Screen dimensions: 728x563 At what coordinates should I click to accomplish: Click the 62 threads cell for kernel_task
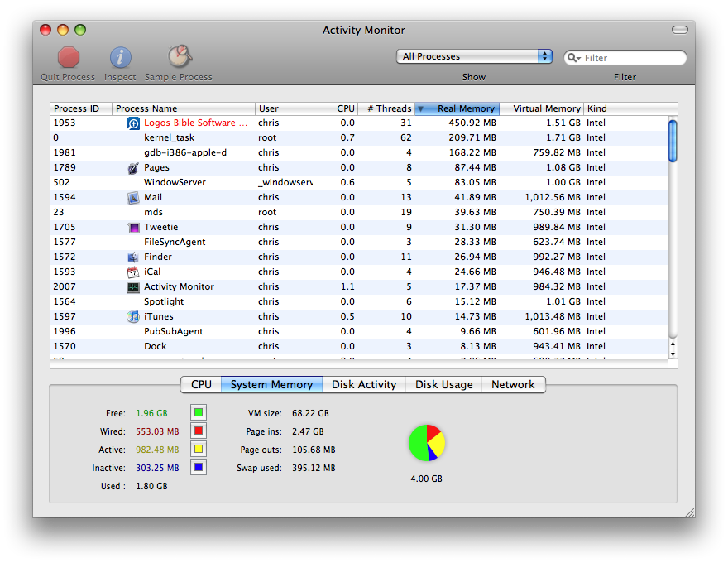(406, 138)
